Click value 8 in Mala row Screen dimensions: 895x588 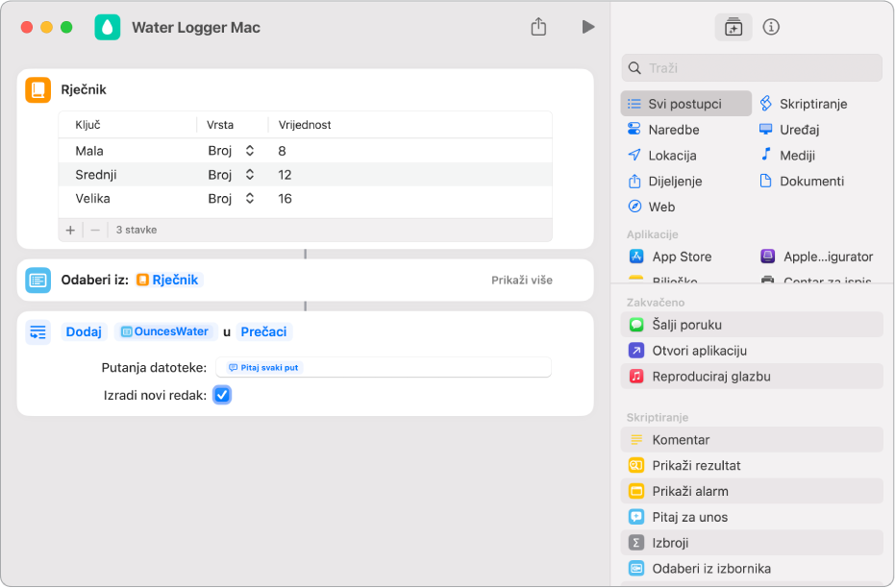[x=282, y=151]
